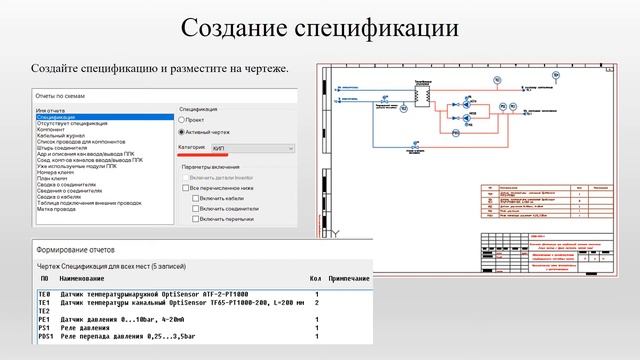The width and height of the screenshot is (640, 360).
Task: Select 'Сведения о соединителях' report
Action: [x=69, y=191]
